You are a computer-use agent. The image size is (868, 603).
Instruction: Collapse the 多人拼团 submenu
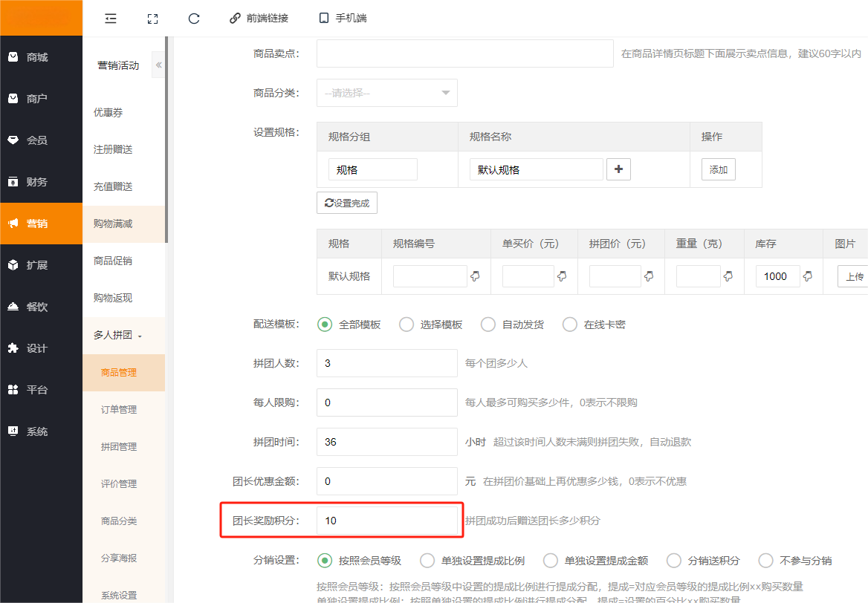pyautogui.click(x=117, y=336)
